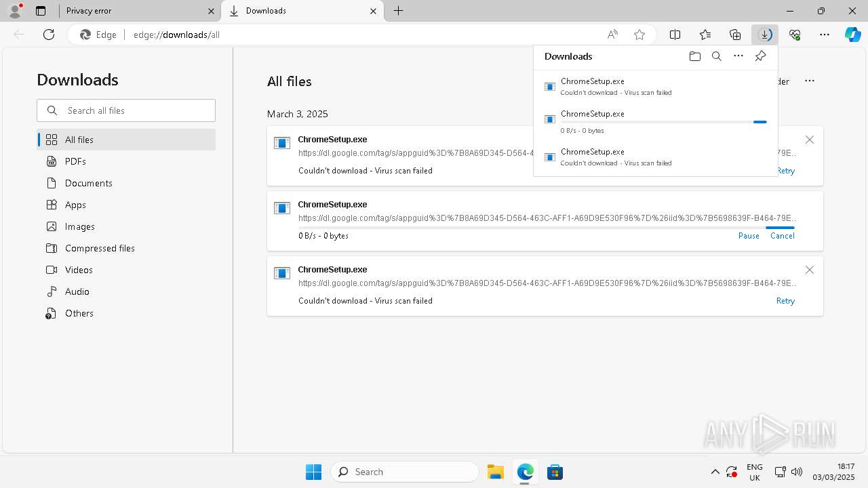Image resolution: width=868 pixels, height=488 pixels.
Task: Remove last ChromeSetup.exe entry from list
Action: [810, 270]
